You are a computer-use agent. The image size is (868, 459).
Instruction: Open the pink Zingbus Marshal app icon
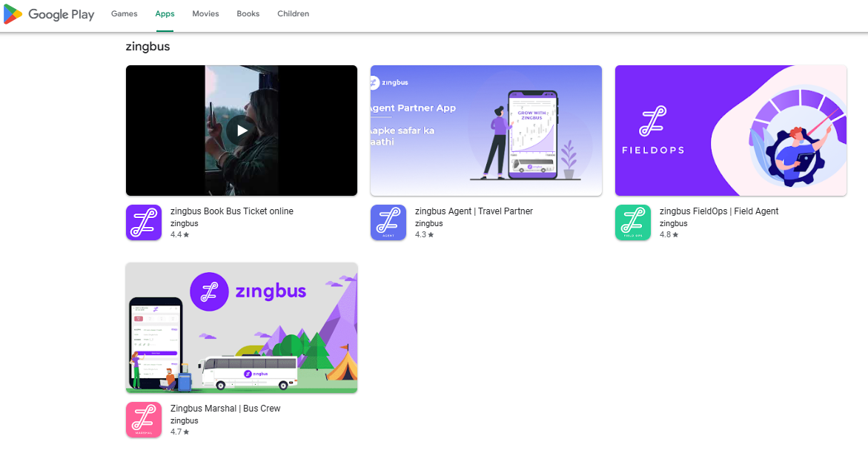(x=144, y=420)
